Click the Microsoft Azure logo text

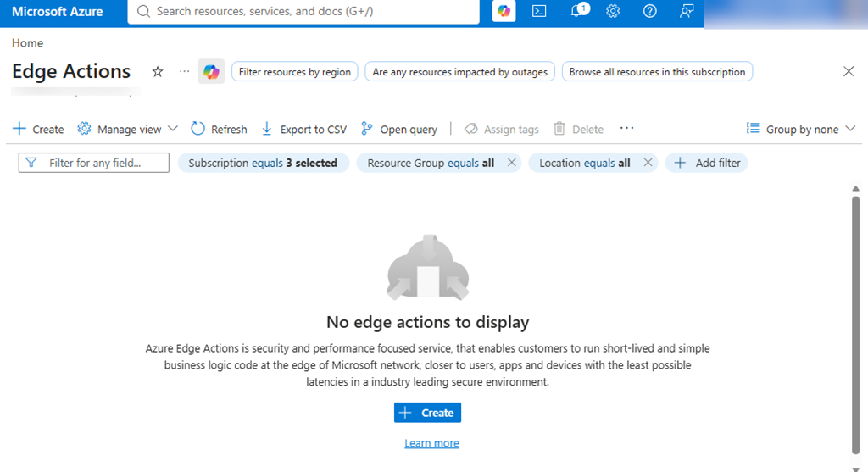point(57,11)
